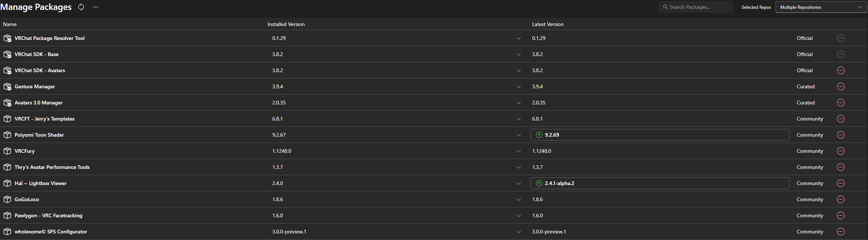Click the Avatars 3.0 Manager package icon

coord(7,103)
